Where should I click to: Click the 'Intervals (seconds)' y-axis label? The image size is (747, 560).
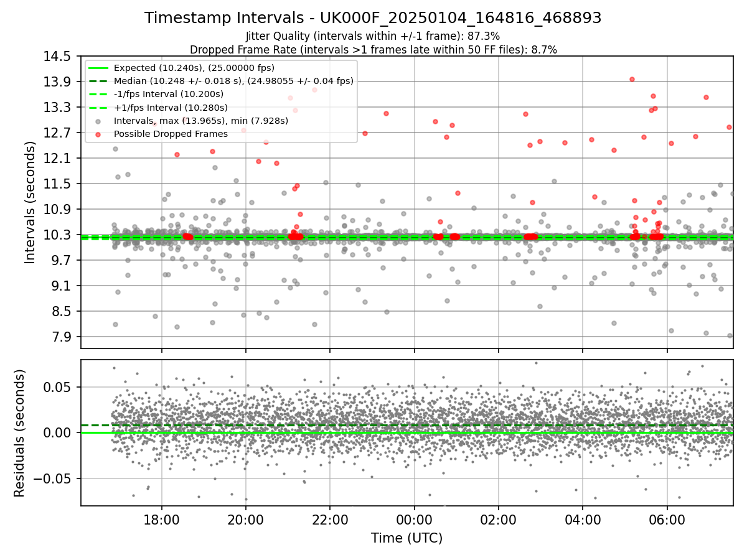(x=31, y=202)
